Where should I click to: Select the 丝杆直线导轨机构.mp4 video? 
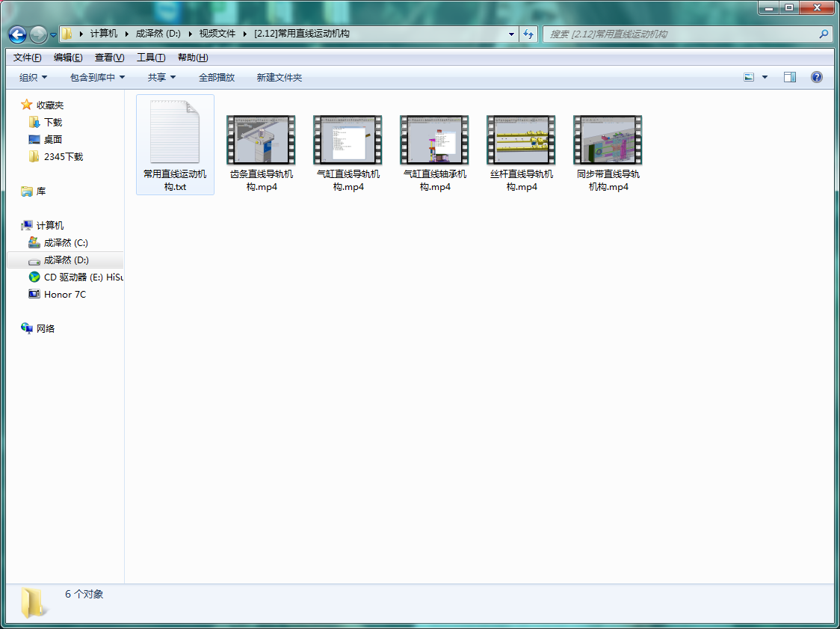click(x=521, y=140)
